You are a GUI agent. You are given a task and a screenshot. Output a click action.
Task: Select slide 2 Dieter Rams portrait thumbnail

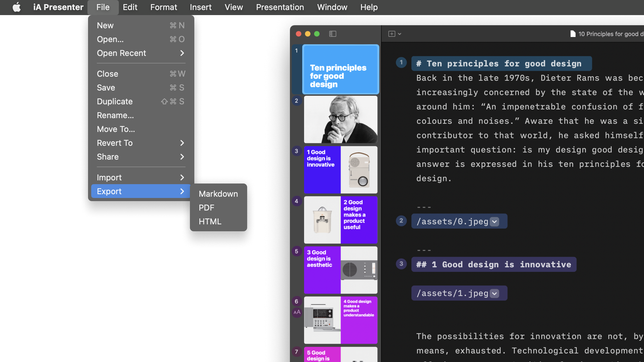(x=341, y=119)
